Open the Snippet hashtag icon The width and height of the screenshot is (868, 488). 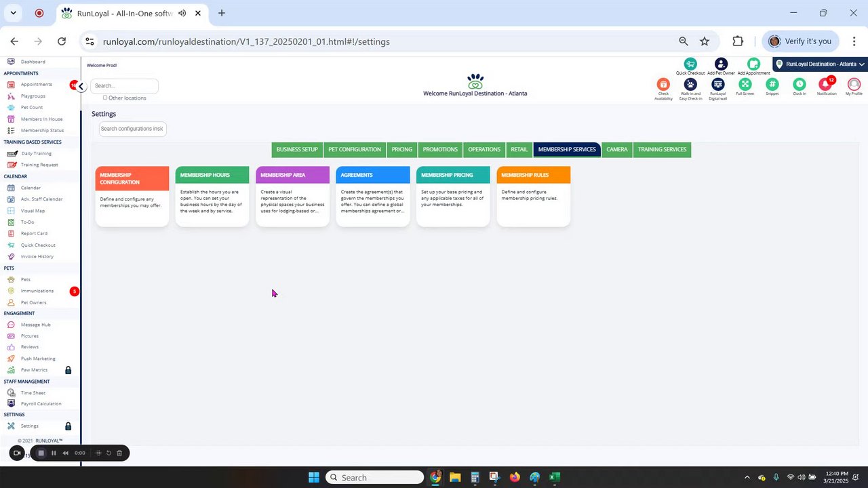click(x=772, y=84)
